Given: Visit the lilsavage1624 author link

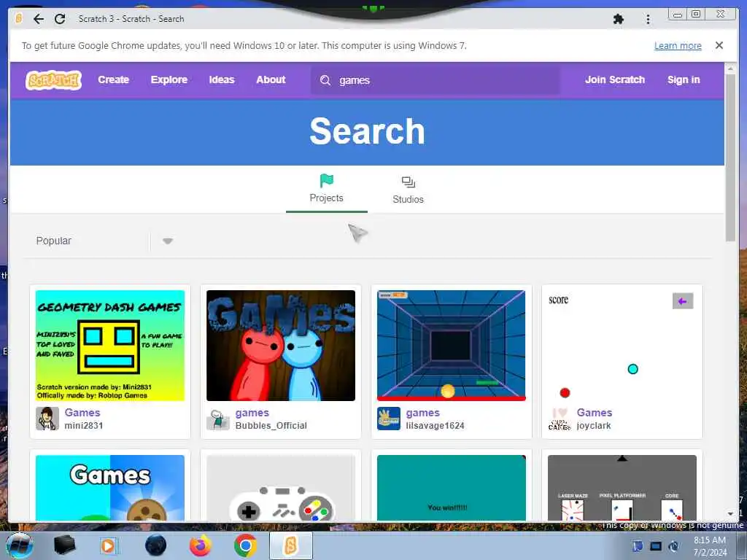Looking at the screenshot, I should (x=435, y=426).
